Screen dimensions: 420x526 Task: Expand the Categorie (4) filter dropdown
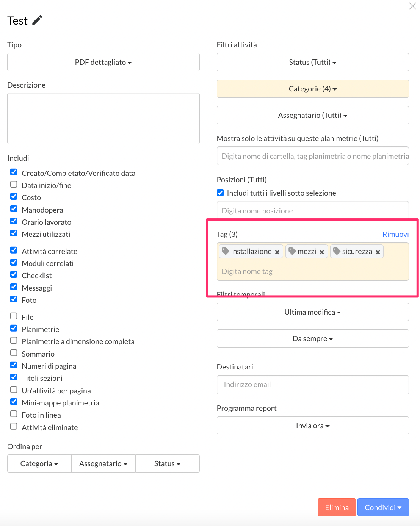(313, 89)
